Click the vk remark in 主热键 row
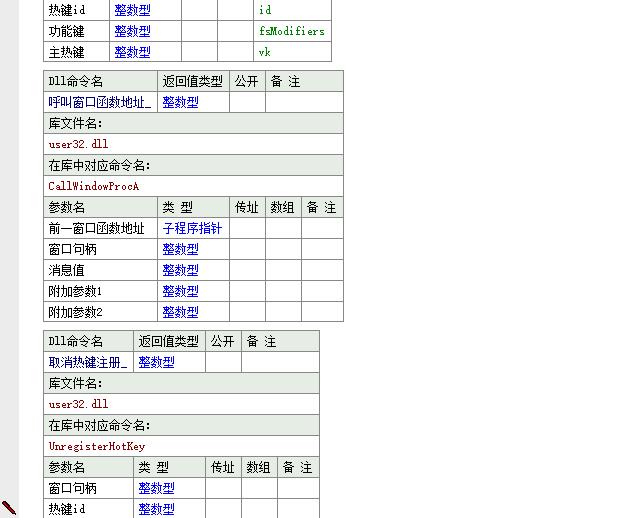Viewport: 643px width, 518px height. click(x=291, y=52)
